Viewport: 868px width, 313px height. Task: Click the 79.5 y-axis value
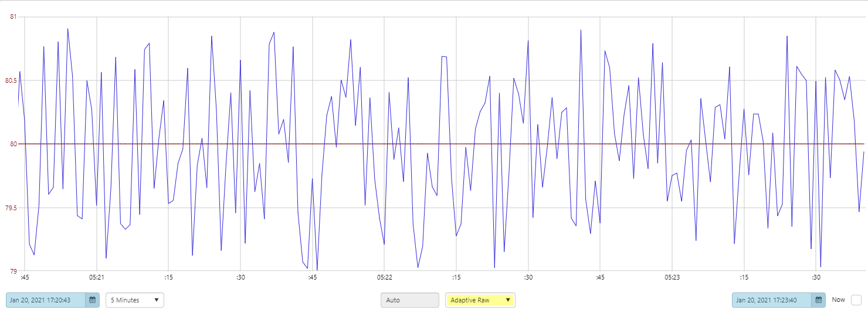pyautogui.click(x=11, y=208)
